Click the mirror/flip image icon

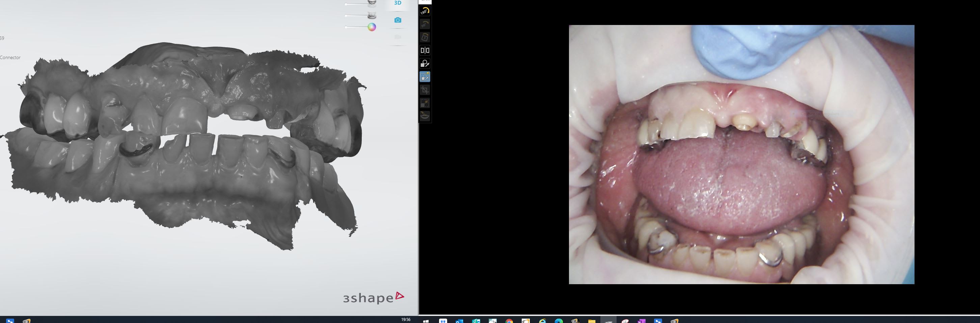pyautogui.click(x=425, y=50)
